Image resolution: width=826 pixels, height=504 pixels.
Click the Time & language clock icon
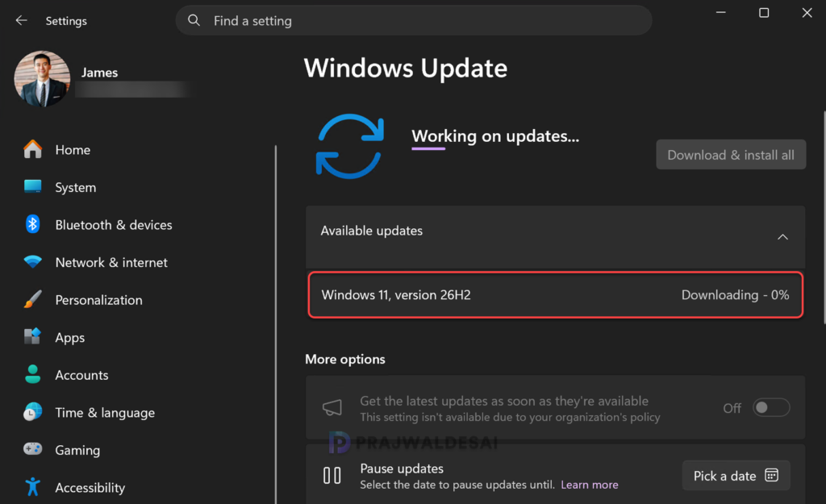pos(32,412)
